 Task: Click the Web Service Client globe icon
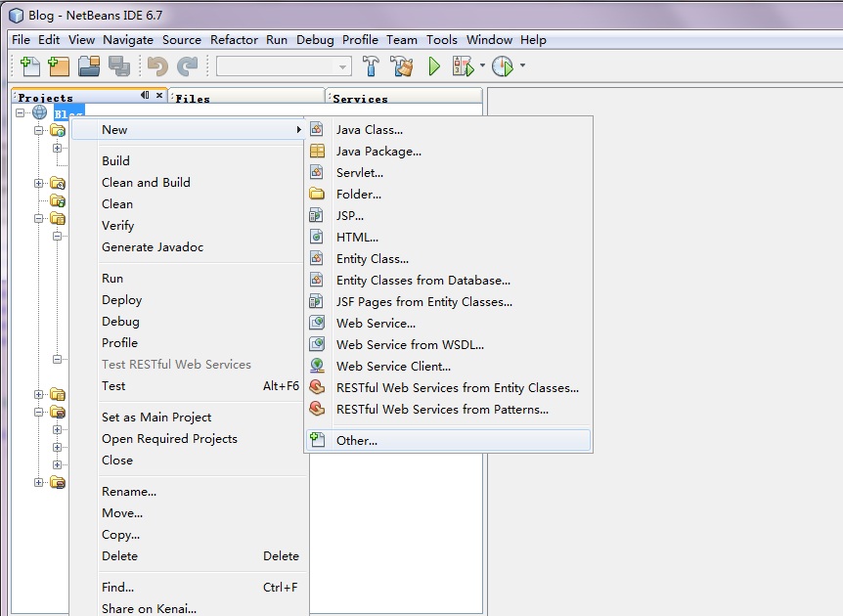pyautogui.click(x=317, y=366)
